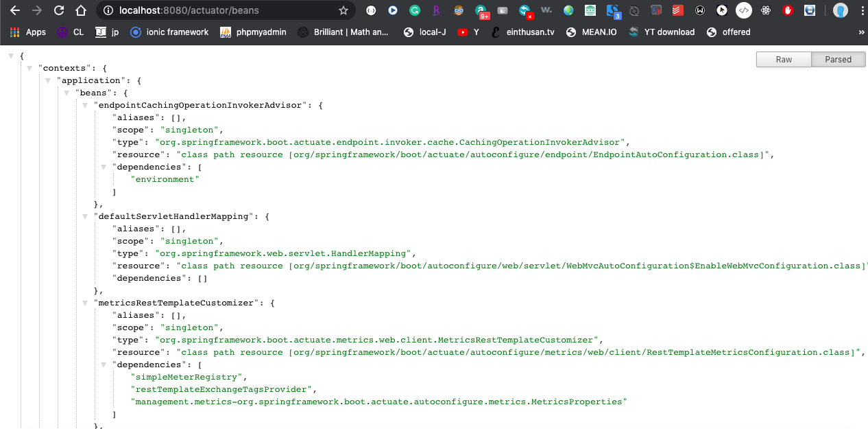Open the phpmyadmin bookmark

[x=253, y=32]
